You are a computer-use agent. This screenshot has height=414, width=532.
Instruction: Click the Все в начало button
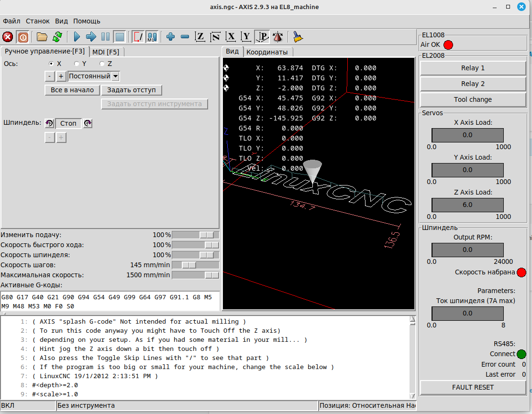tap(72, 90)
